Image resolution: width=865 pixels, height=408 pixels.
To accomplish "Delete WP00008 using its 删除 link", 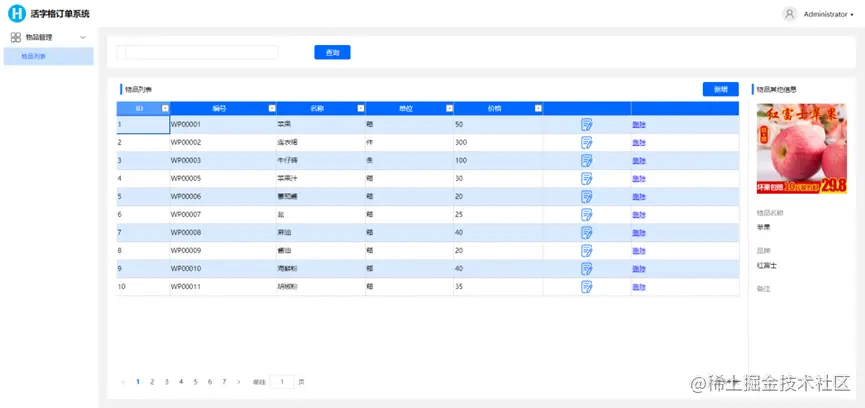I will (639, 233).
